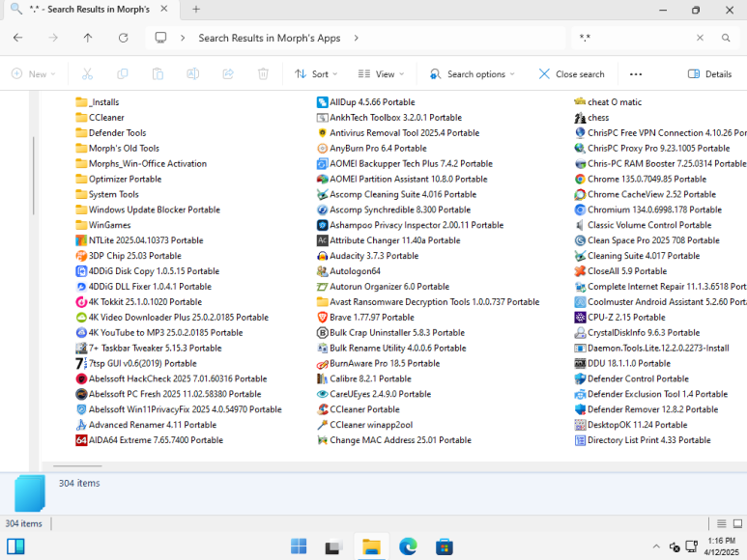Go back with the left arrow
The height and width of the screenshot is (560, 747).
[x=18, y=38]
